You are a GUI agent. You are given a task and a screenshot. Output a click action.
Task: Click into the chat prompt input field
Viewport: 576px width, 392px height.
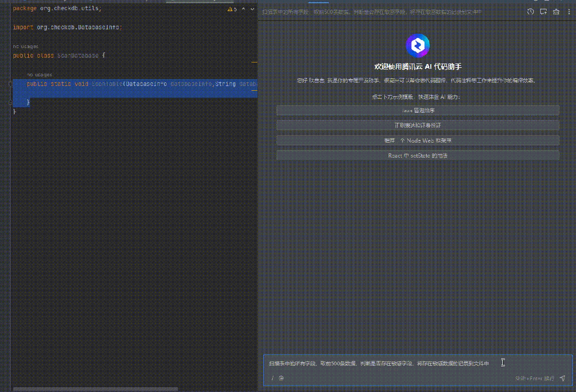417,363
